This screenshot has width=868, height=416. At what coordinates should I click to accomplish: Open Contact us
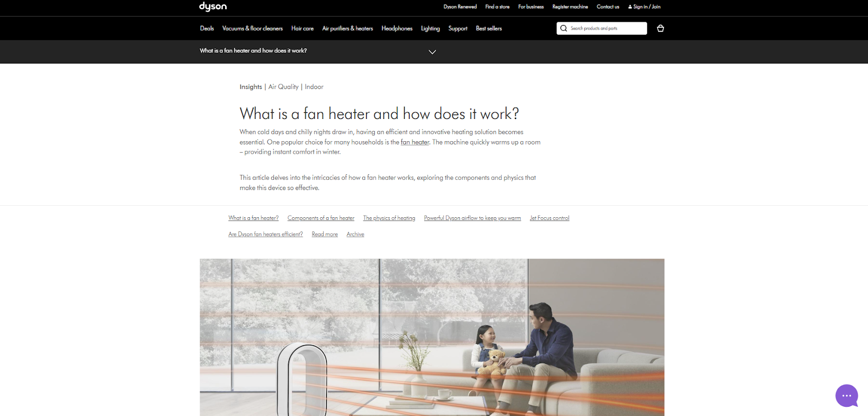click(x=608, y=7)
